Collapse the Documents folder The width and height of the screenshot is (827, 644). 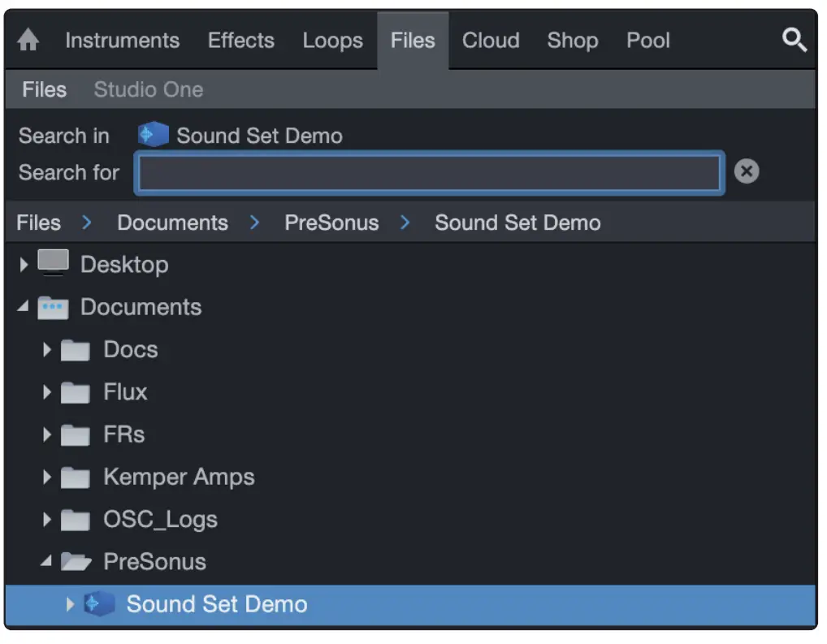[23, 308]
